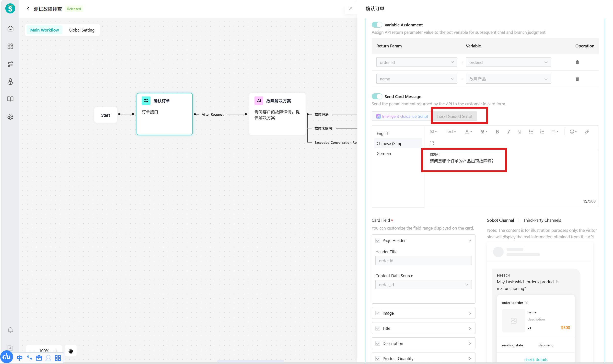Uncheck the Image card field checkbox

[x=378, y=313]
